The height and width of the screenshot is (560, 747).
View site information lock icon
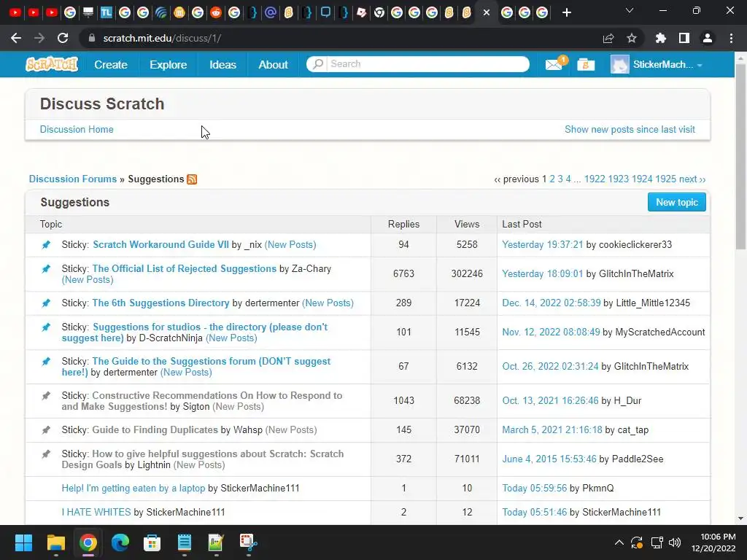pyautogui.click(x=91, y=38)
